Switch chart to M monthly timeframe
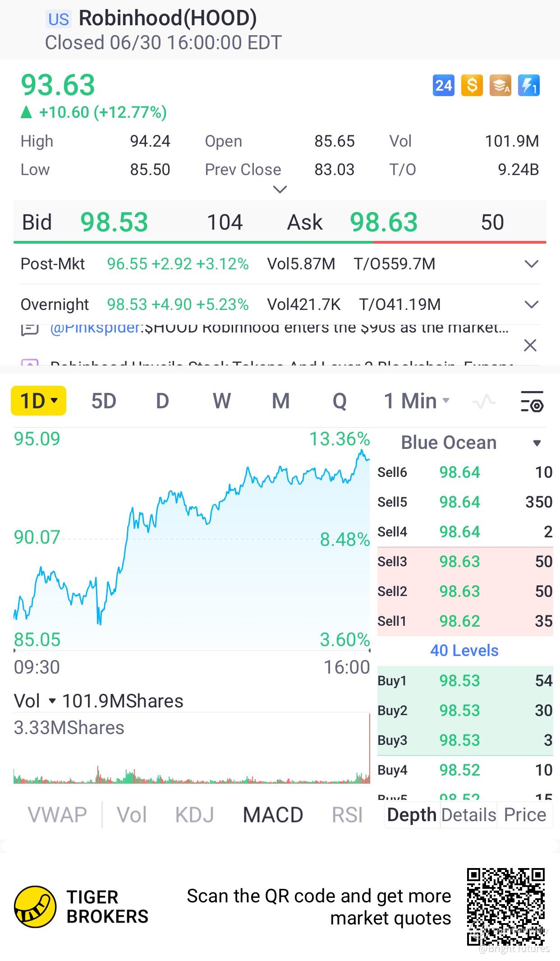This screenshot has height=961, width=560. [280, 401]
